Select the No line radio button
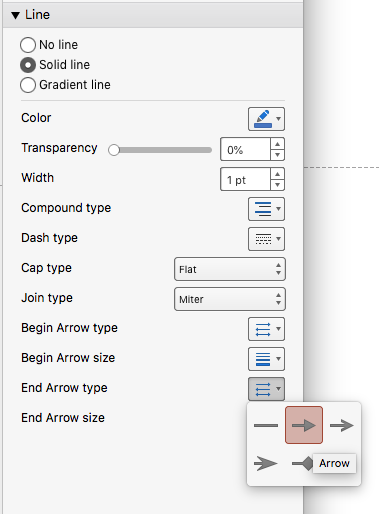The image size is (379, 514). [x=28, y=45]
